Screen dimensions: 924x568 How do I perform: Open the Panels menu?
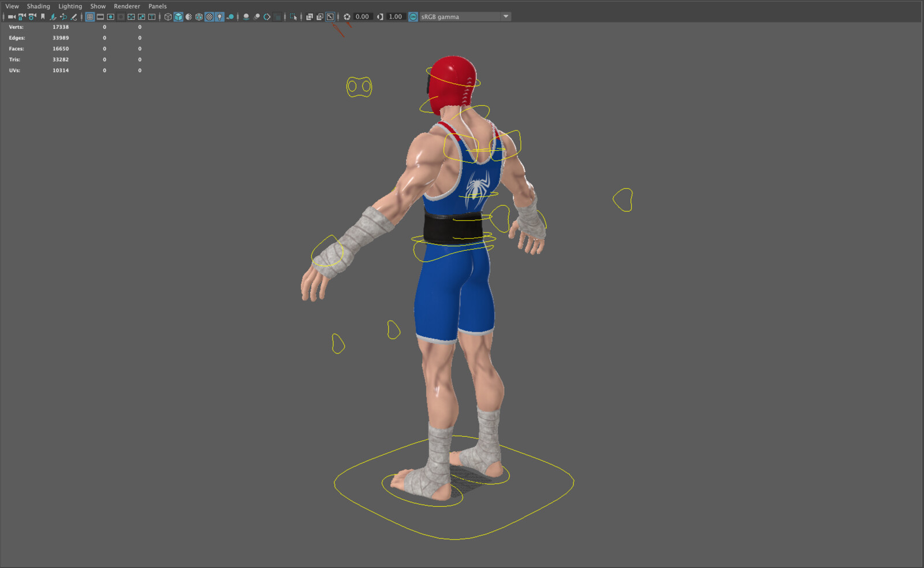(x=158, y=6)
